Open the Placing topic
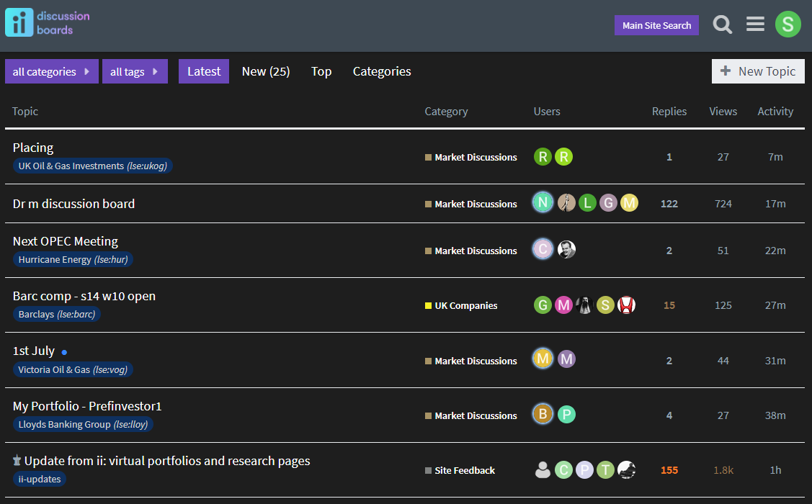Screen dimensions: 812x504 pos(33,148)
